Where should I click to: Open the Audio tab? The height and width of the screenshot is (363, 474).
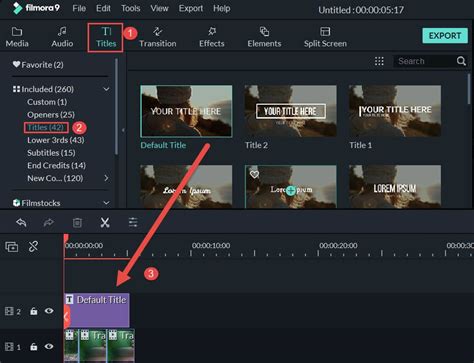(62, 37)
